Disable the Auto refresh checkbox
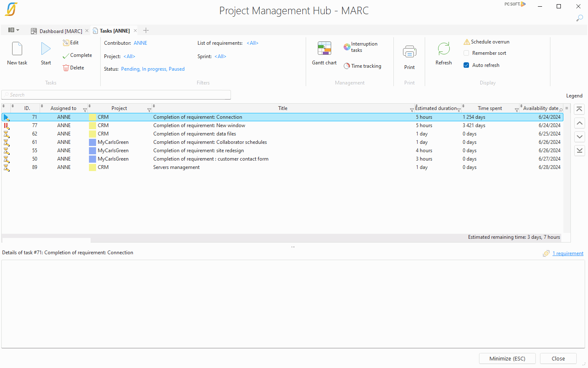 tap(466, 65)
